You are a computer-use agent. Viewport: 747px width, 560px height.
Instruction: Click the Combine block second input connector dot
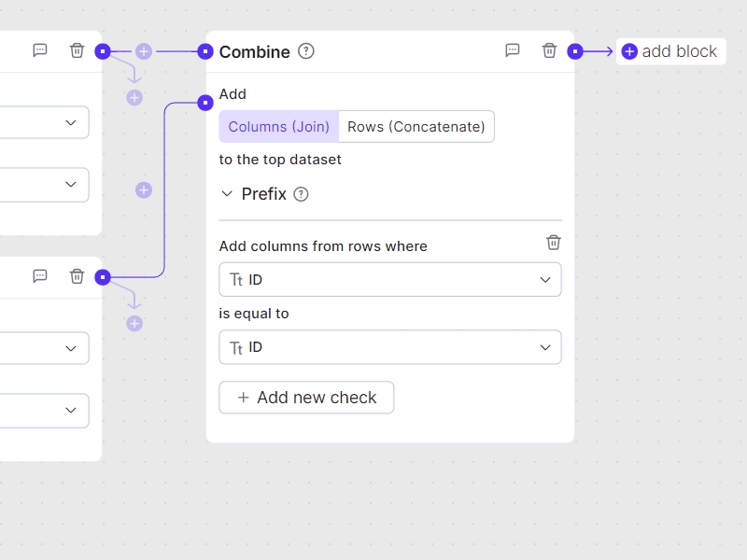click(x=205, y=103)
